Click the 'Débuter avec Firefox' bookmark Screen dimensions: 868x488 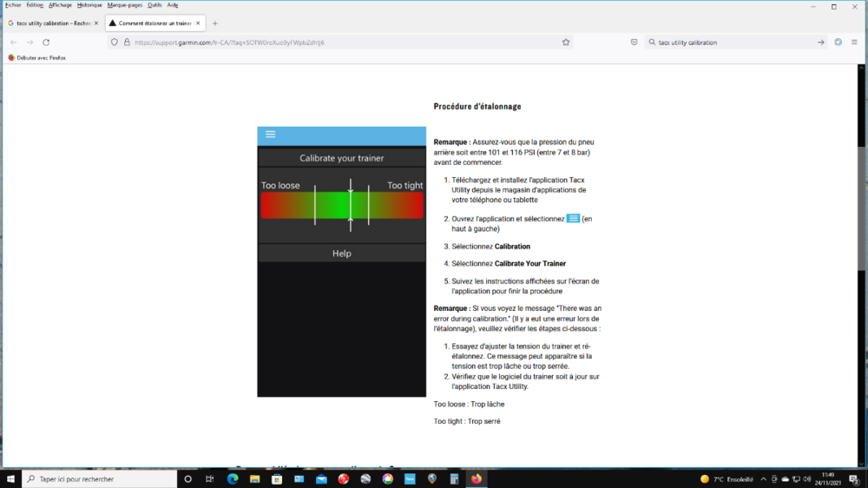pyautogui.click(x=36, y=57)
